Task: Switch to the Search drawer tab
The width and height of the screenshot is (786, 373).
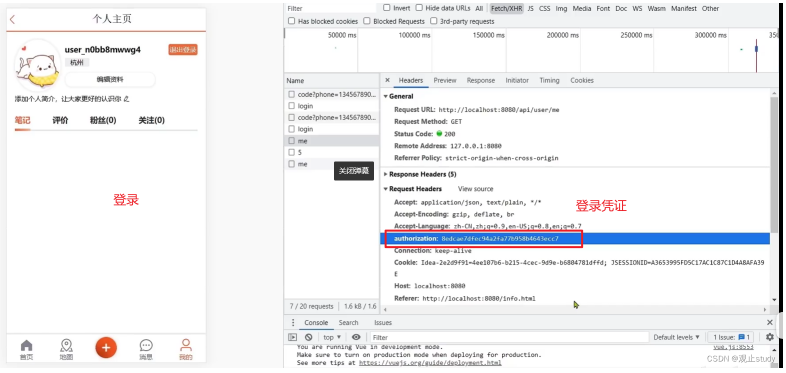Action: (348, 323)
